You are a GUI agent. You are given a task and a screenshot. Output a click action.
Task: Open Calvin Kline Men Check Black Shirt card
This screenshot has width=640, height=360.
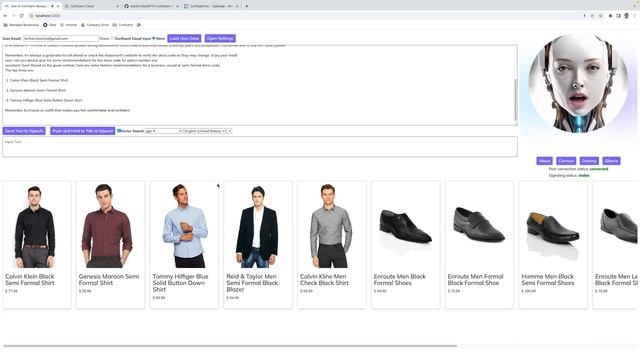[332, 244]
